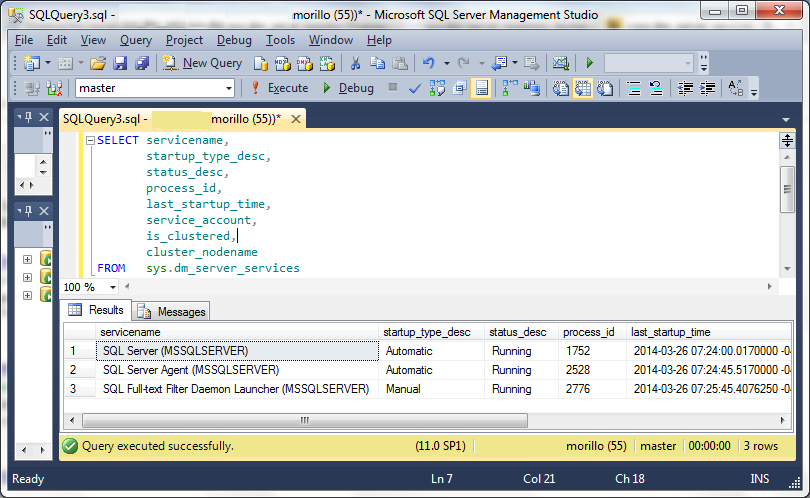This screenshot has height=498, width=810.
Task: Open the Navigate Backward dropdown arrow
Action: 515,63
